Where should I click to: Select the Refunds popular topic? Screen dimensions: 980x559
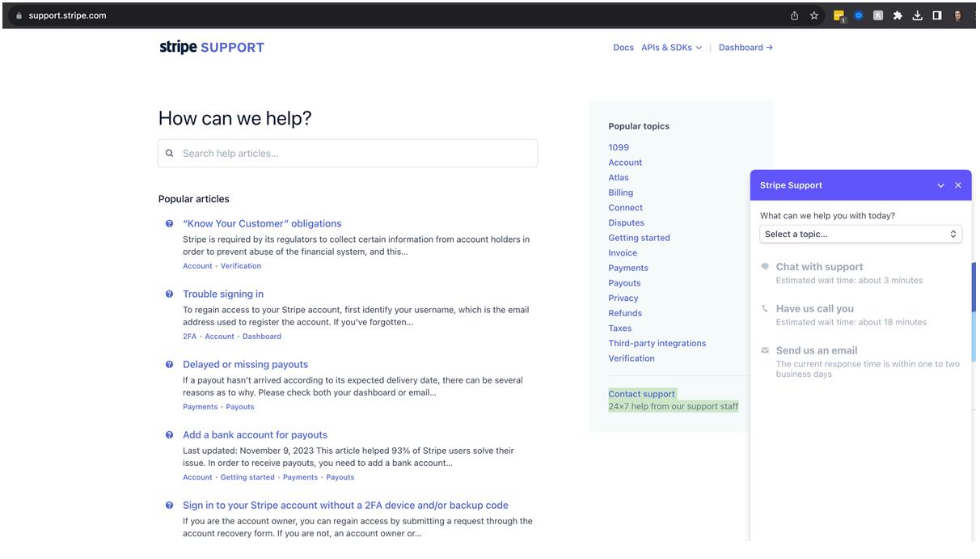[625, 313]
